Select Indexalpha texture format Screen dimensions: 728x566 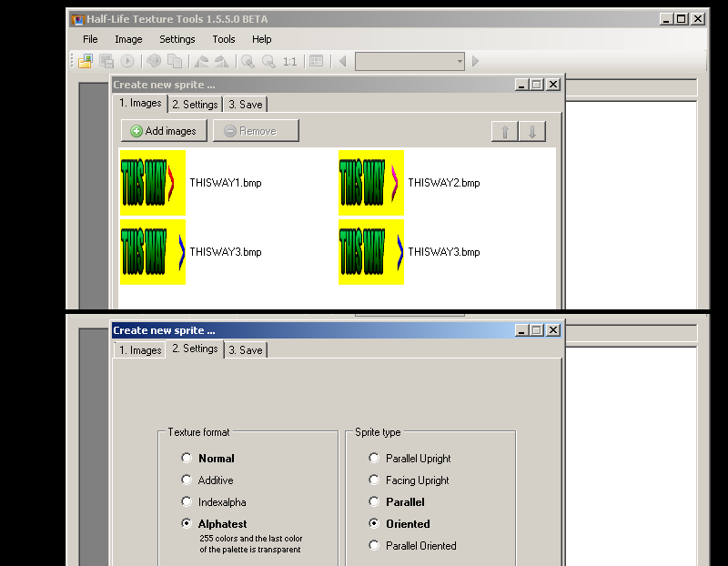pyautogui.click(x=214, y=502)
